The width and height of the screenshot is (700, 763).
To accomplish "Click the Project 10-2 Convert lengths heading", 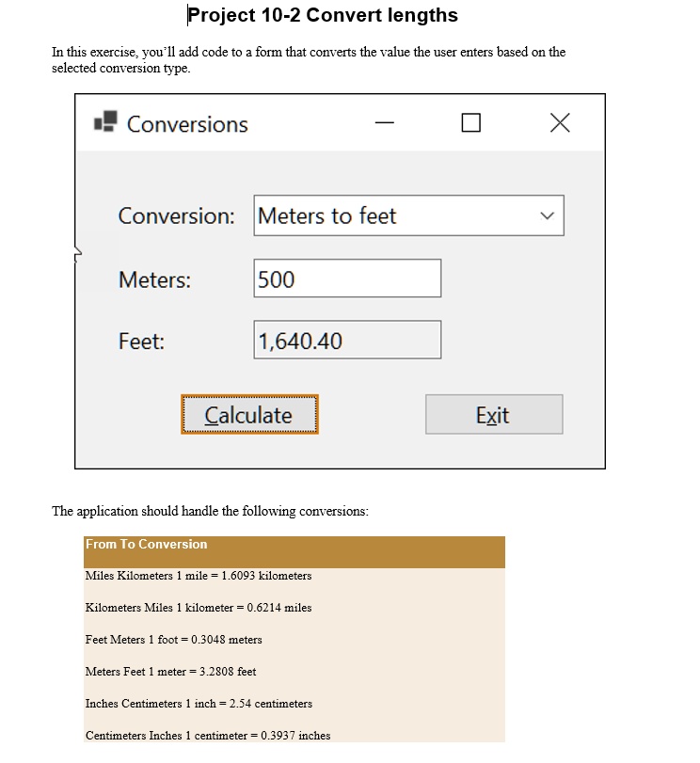I will click(x=323, y=15).
